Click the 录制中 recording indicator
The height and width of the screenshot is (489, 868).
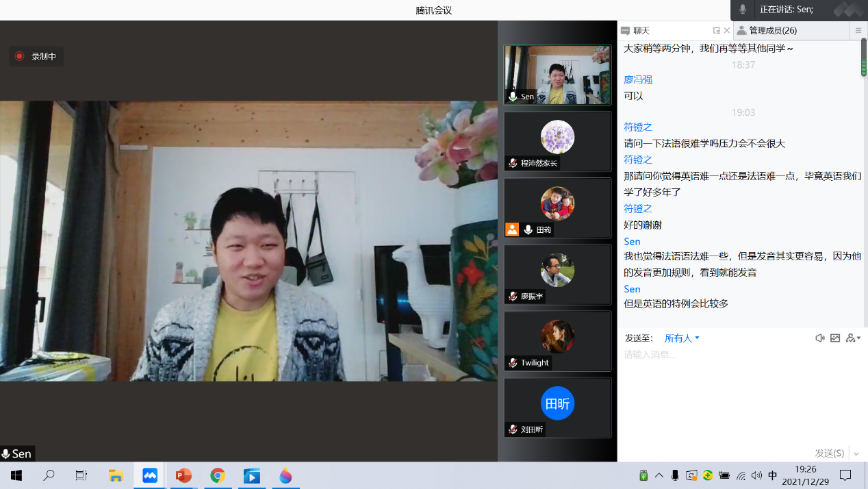[x=36, y=56]
